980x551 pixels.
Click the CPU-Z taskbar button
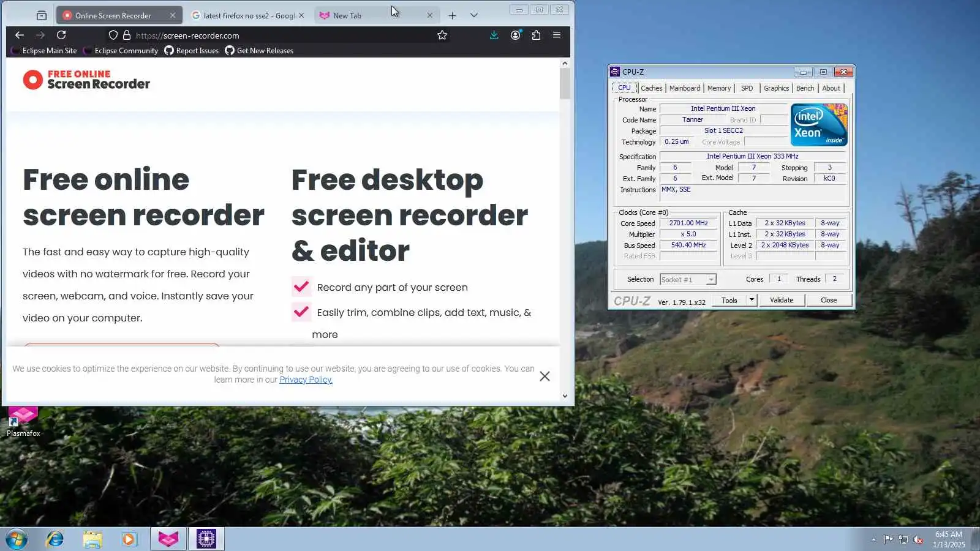pyautogui.click(x=206, y=539)
